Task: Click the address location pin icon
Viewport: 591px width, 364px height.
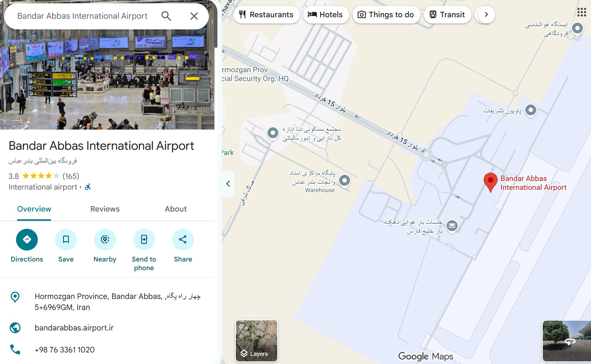Action: coord(15,297)
